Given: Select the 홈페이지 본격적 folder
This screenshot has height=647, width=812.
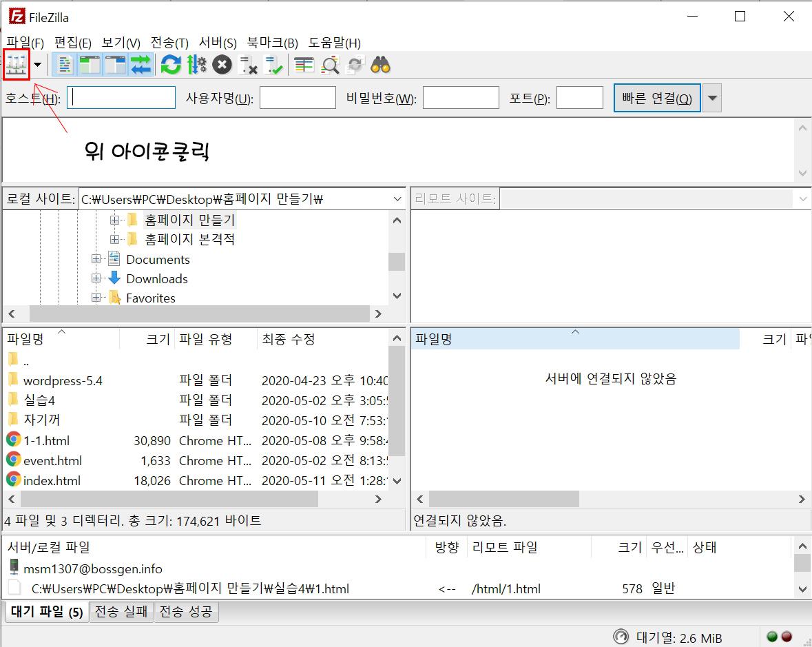Looking at the screenshot, I should coord(189,239).
